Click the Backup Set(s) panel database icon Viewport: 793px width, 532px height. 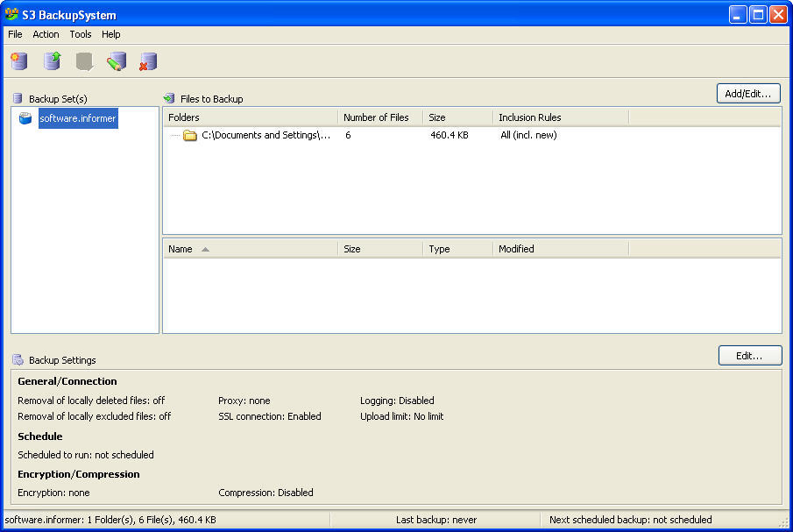pyautogui.click(x=17, y=98)
